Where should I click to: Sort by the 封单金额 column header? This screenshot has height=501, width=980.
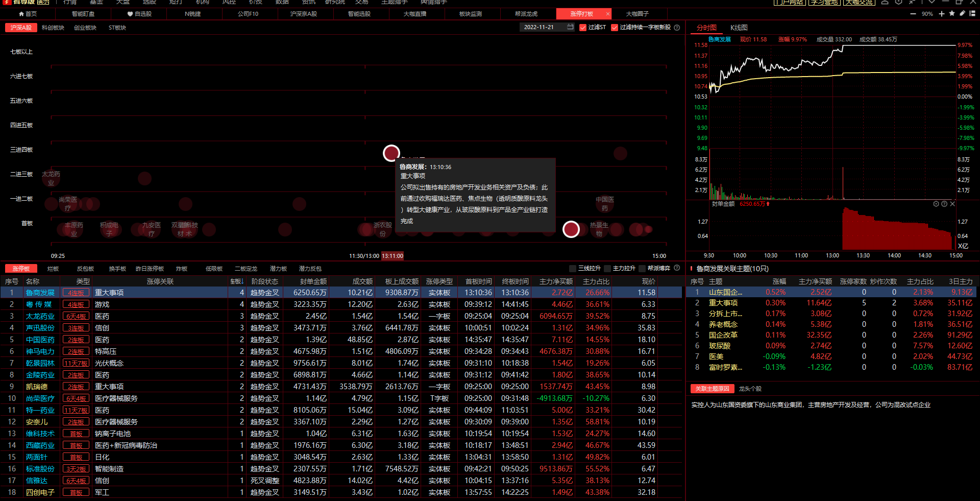(x=313, y=281)
